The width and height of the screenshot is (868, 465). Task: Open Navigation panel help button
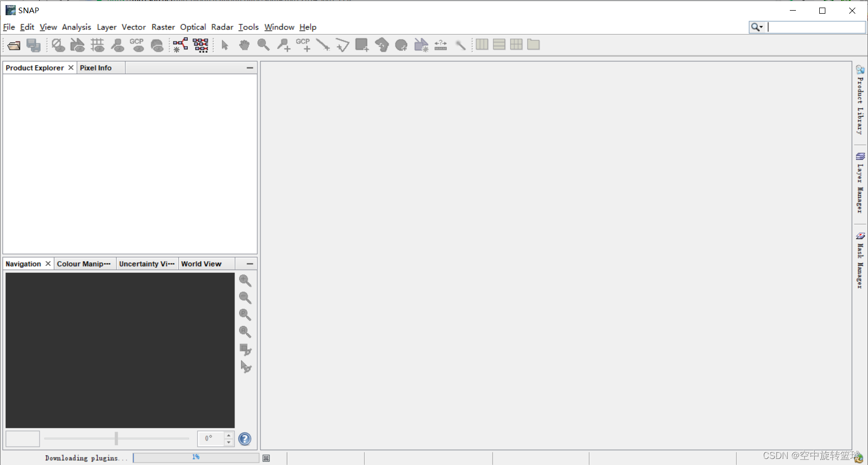(x=245, y=439)
